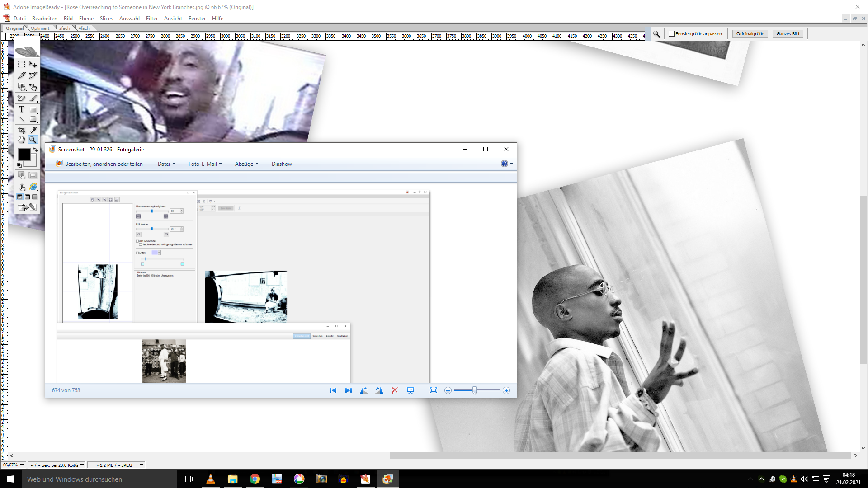Click Fotogalerie zoom slider handle
The image size is (868, 488).
coord(475,390)
